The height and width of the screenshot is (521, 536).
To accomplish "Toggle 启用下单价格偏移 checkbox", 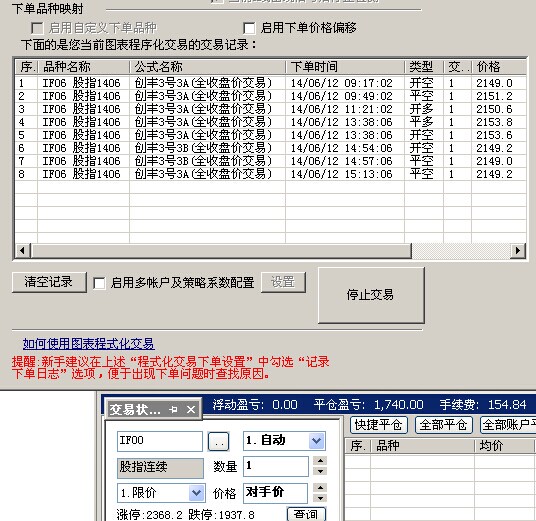I will point(249,28).
